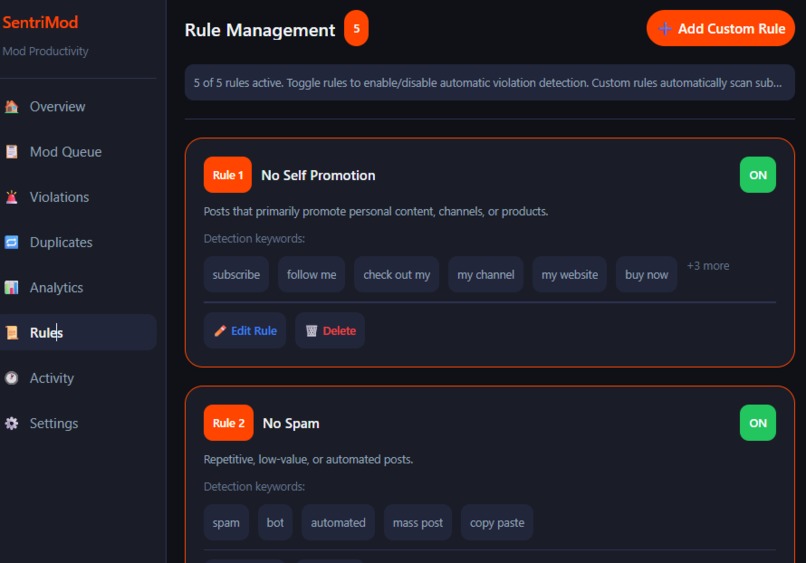Viewport: 806px width, 563px height.
Task: Click the Overview house icon
Action: click(11, 106)
